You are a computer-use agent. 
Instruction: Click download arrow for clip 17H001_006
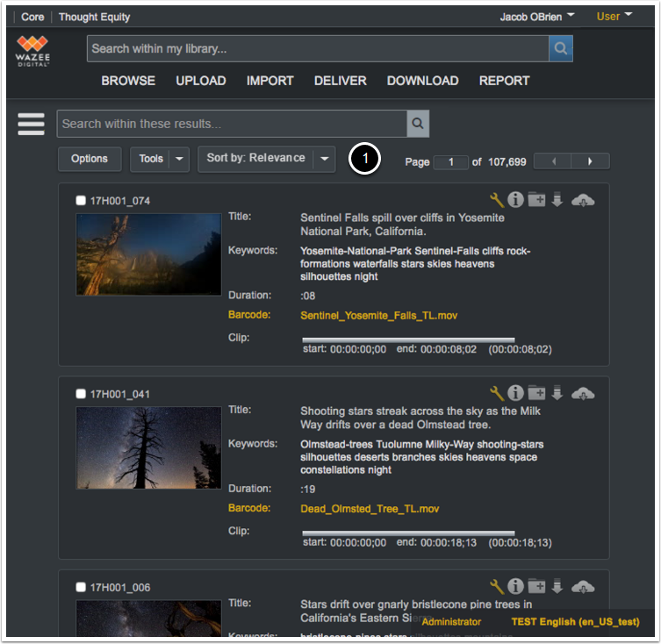coord(557,586)
